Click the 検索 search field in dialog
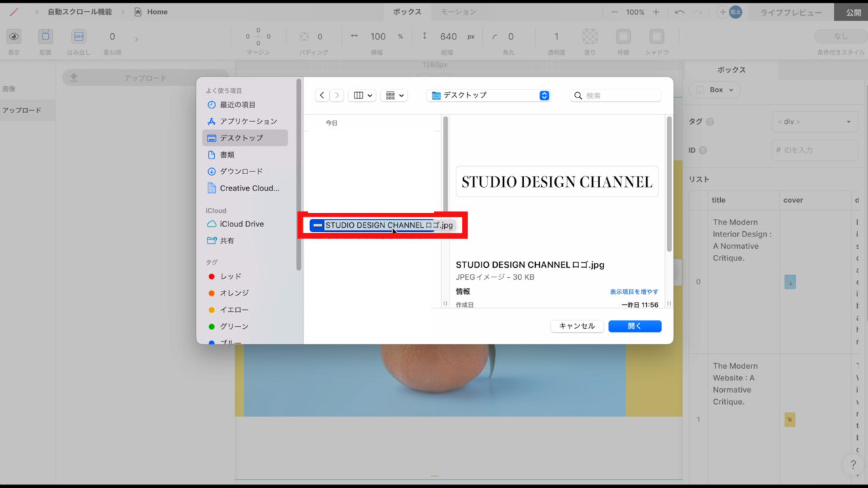 [x=616, y=96]
